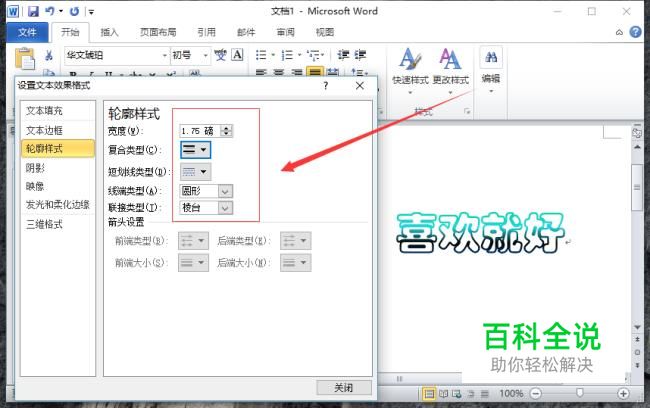Switch to 邮件 Mailings tab

tap(246, 32)
